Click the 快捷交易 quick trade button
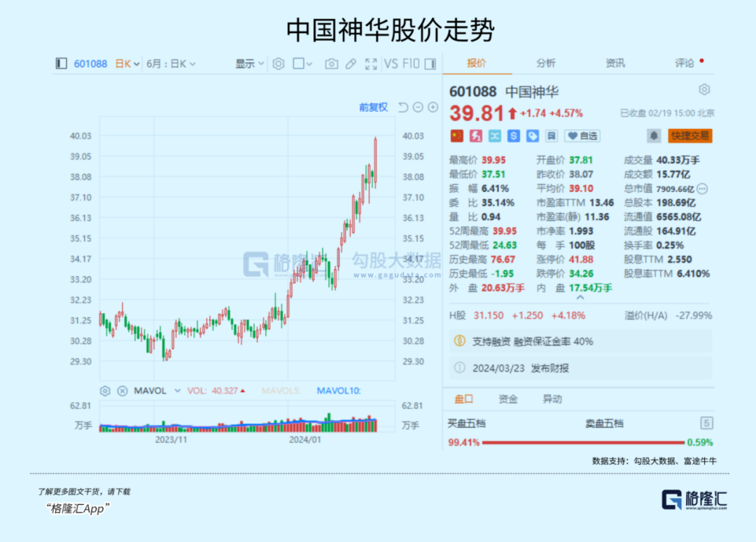Viewport: 756px width, 542px height. (689, 136)
